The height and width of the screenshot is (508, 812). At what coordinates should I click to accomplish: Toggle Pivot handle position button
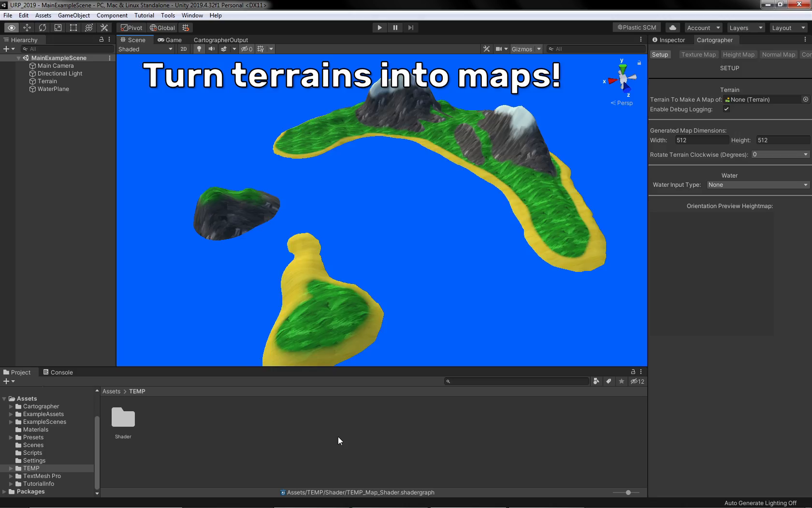coord(131,28)
